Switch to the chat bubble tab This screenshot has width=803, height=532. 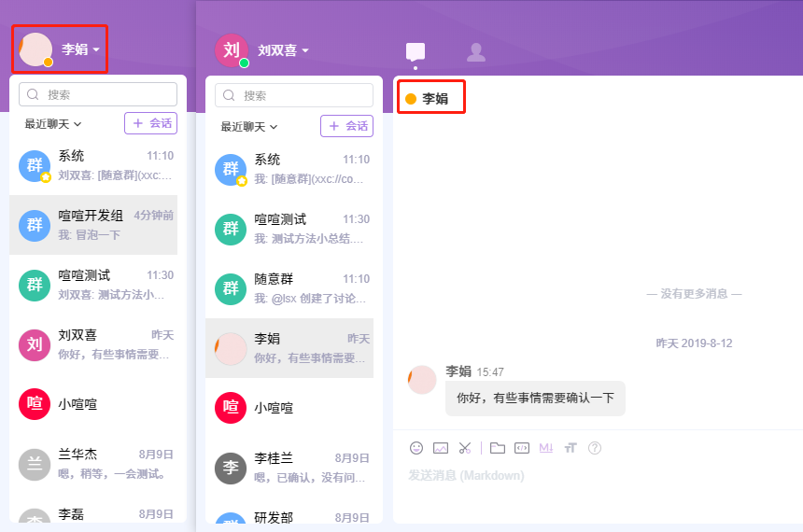416,52
